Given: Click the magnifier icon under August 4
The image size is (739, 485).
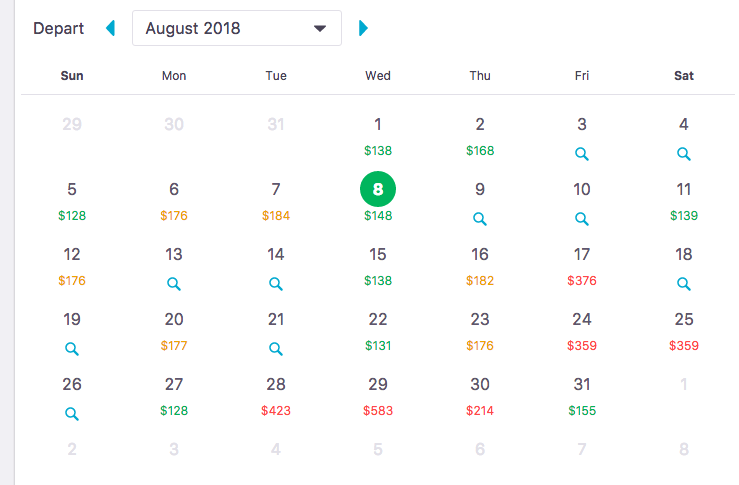Looking at the screenshot, I should (684, 154).
